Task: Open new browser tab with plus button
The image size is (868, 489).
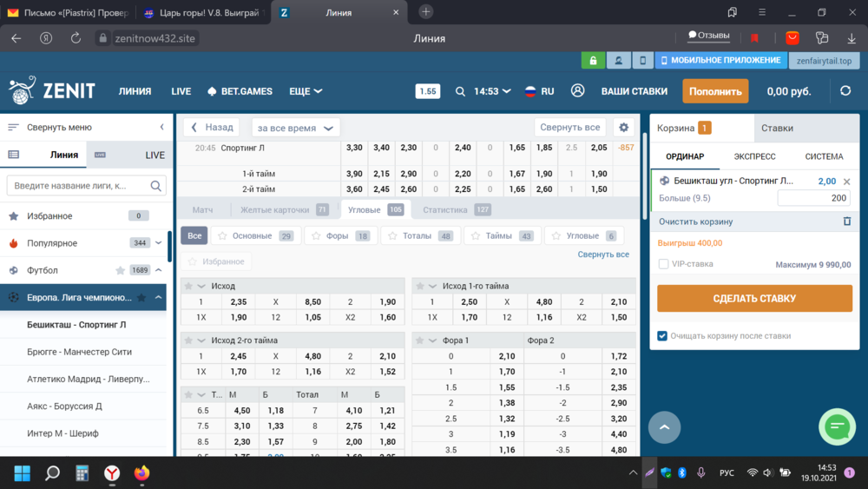Action: click(x=425, y=12)
